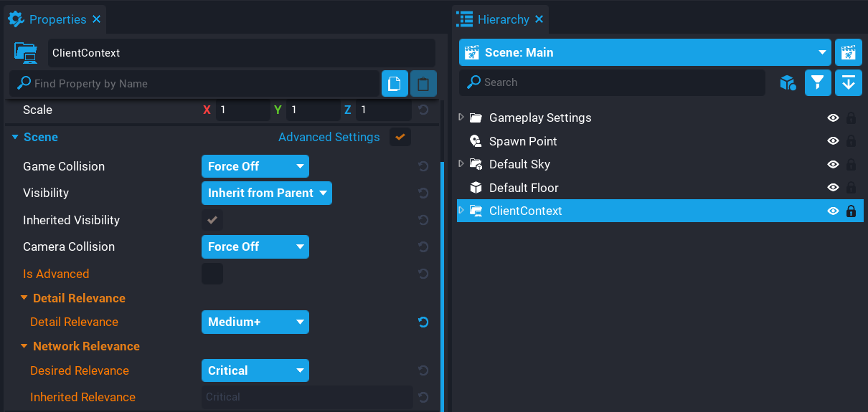Select the Hierarchy tab
This screenshot has width=868, height=412.
[x=503, y=19]
